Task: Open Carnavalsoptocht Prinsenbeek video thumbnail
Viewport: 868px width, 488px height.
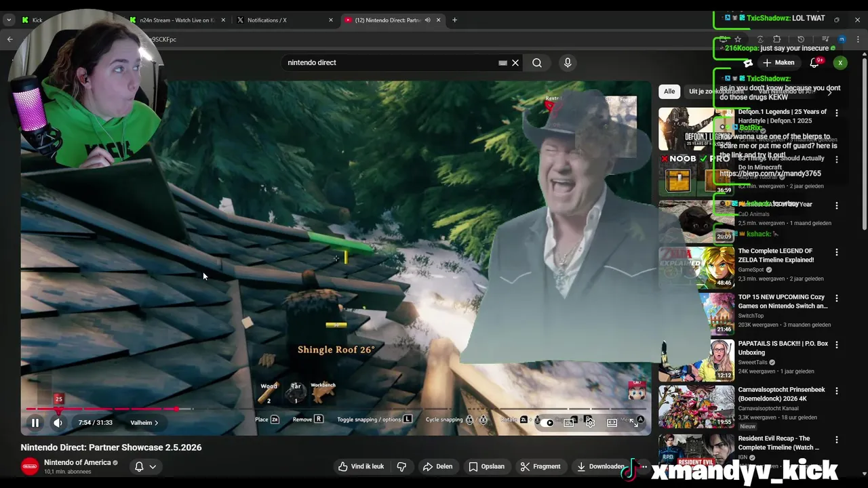Action: click(696, 407)
